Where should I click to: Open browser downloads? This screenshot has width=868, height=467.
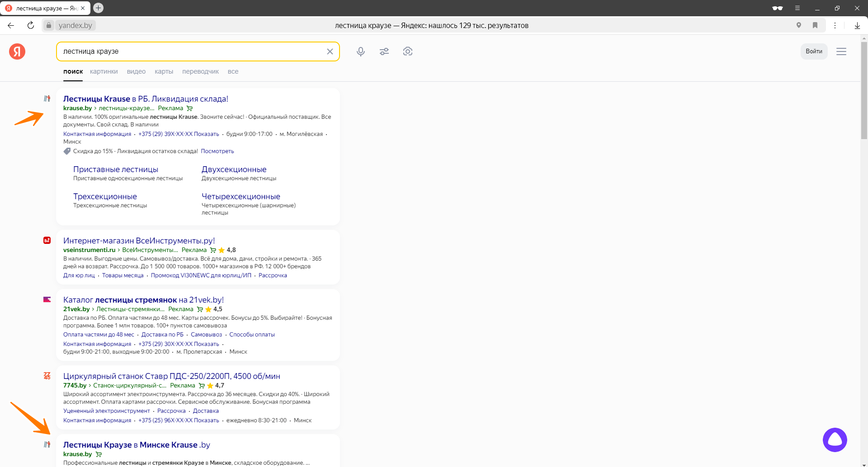tap(857, 25)
